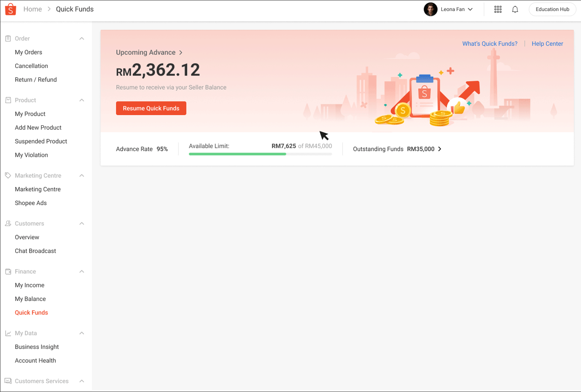Open the notifications bell
The image size is (581, 392).
pyautogui.click(x=515, y=9)
